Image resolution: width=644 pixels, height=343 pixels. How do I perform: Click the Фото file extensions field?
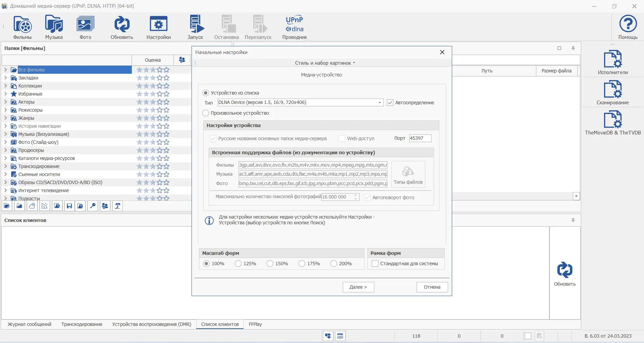pos(313,183)
